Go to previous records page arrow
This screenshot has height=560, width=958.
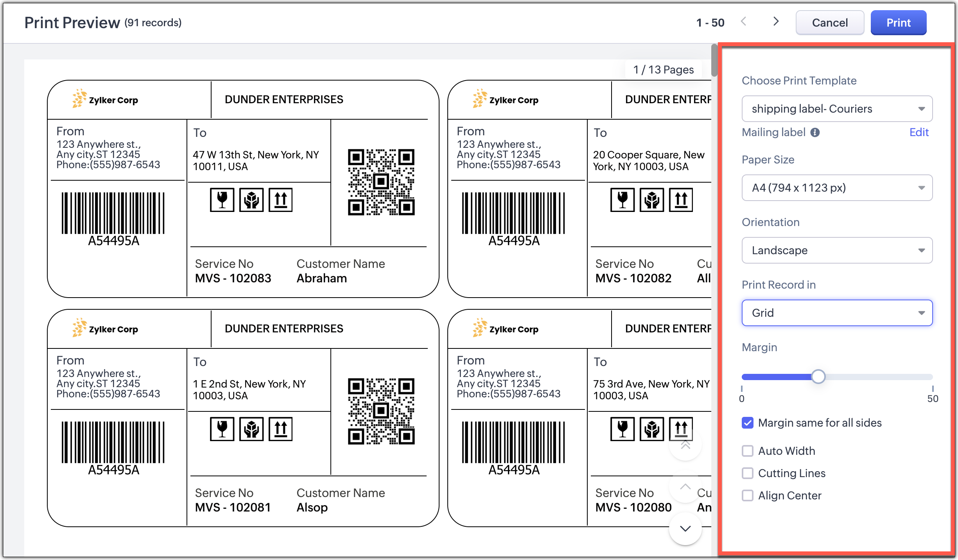tap(744, 22)
